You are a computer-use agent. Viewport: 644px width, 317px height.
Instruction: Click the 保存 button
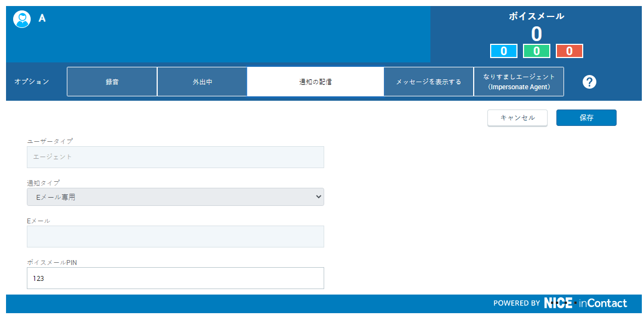tap(586, 118)
